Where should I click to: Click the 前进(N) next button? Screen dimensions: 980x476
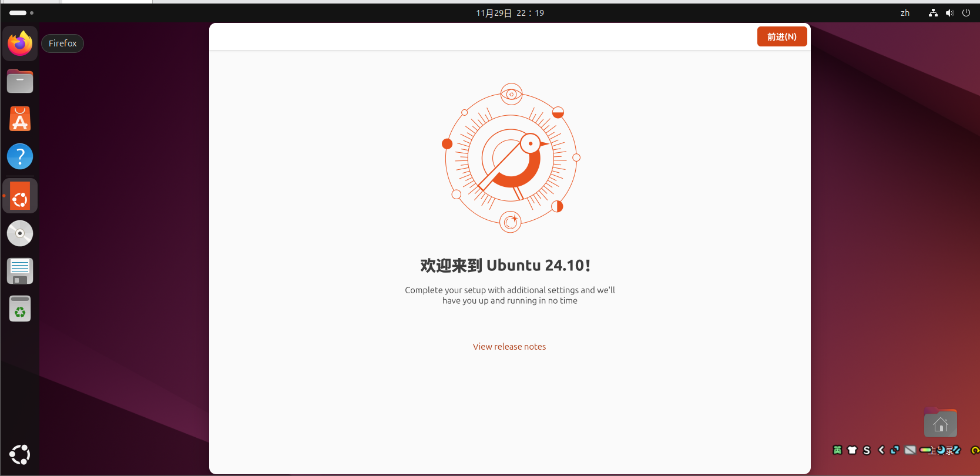pos(782,36)
